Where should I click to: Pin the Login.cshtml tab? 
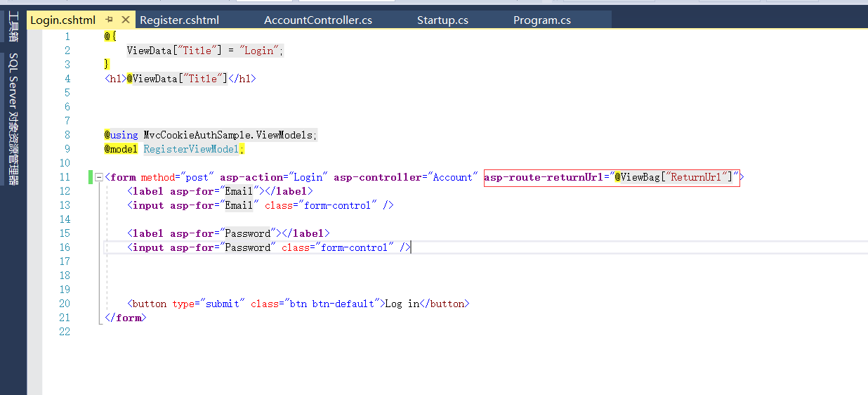tap(109, 20)
